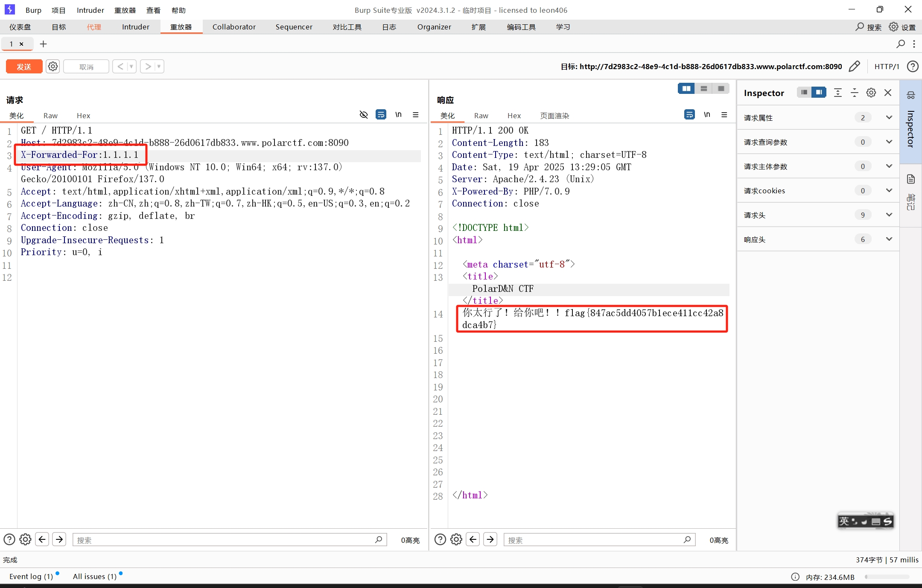Expand the 请求头 section in Inspector
This screenshot has height=588, width=922.
coord(889,215)
